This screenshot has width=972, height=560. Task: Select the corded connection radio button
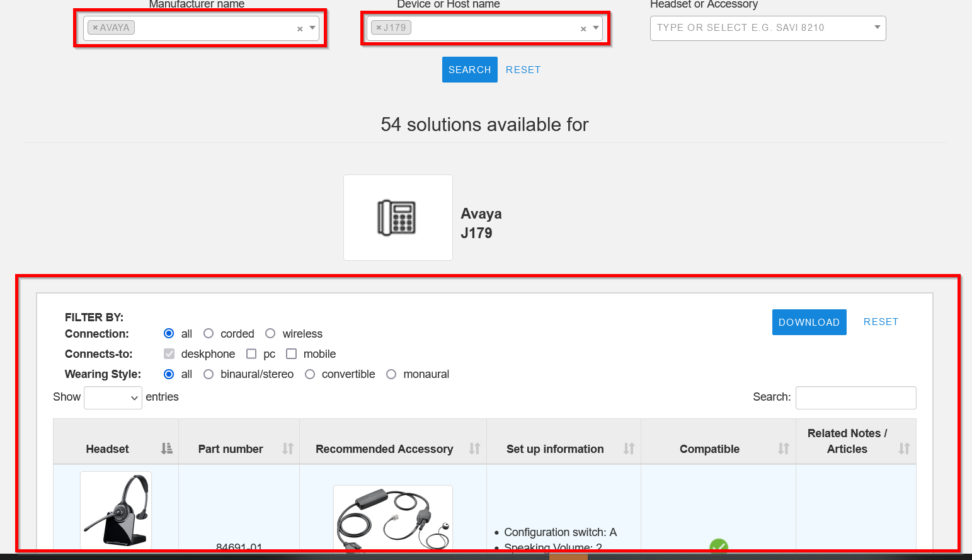pos(209,333)
